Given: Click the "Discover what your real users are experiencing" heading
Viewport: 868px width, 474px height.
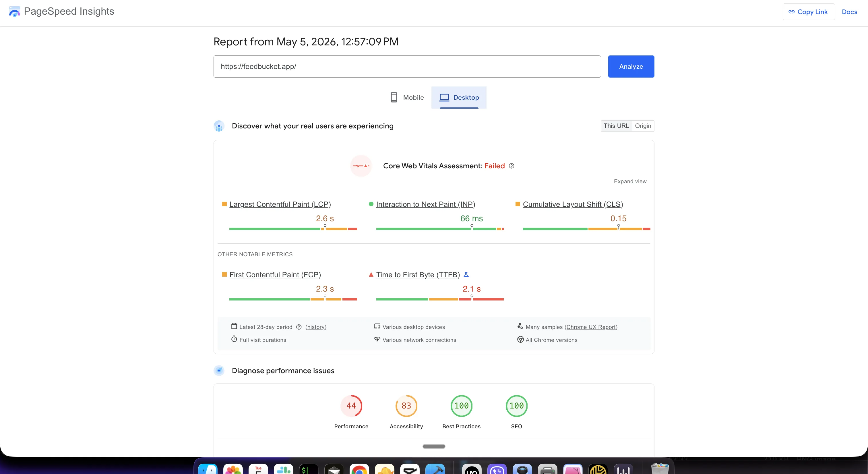Looking at the screenshot, I should (x=313, y=126).
